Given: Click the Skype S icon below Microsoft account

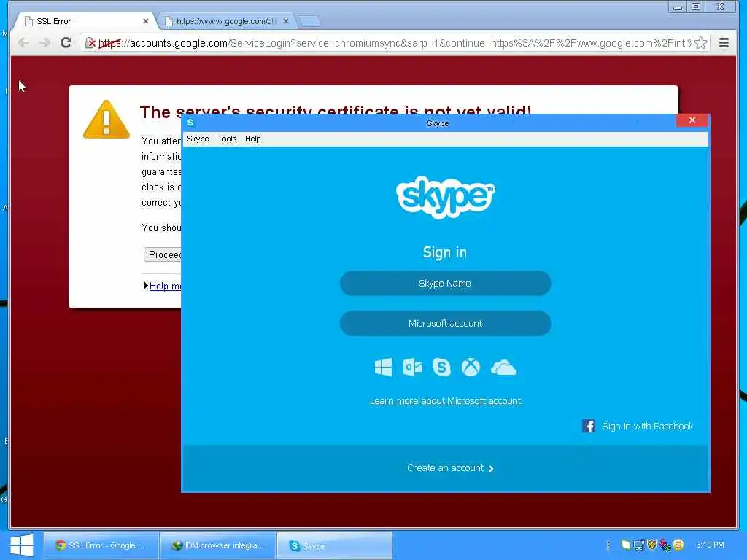Looking at the screenshot, I should [441, 367].
